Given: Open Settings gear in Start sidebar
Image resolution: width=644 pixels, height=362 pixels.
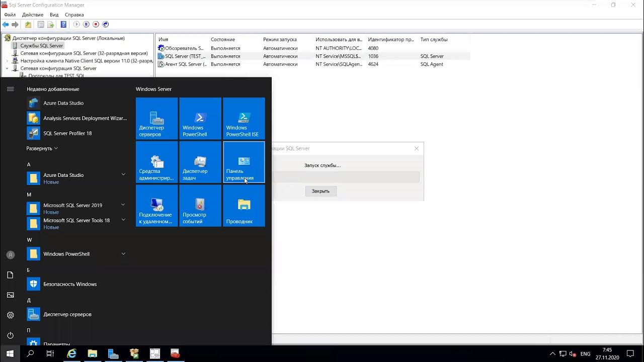Looking at the screenshot, I should 10,315.
